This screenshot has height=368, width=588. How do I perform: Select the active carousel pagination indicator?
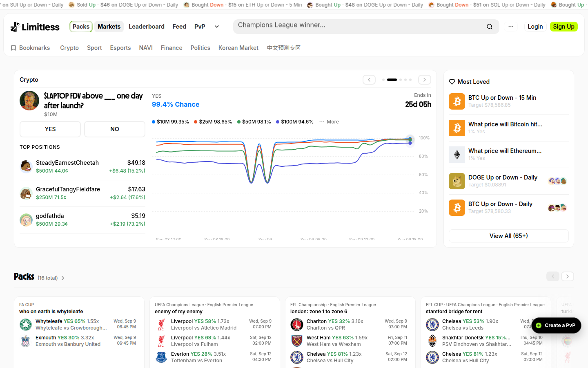click(x=392, y=80)
